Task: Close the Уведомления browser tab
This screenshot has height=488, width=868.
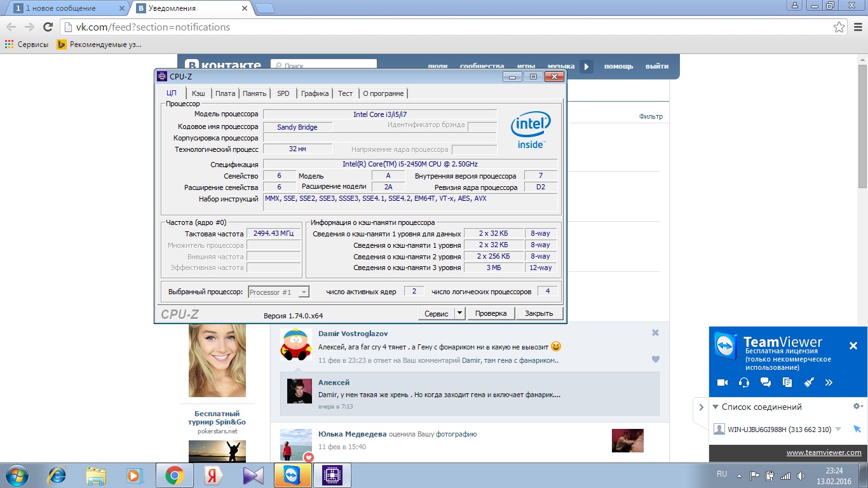Action: click(x=246, y=8)
